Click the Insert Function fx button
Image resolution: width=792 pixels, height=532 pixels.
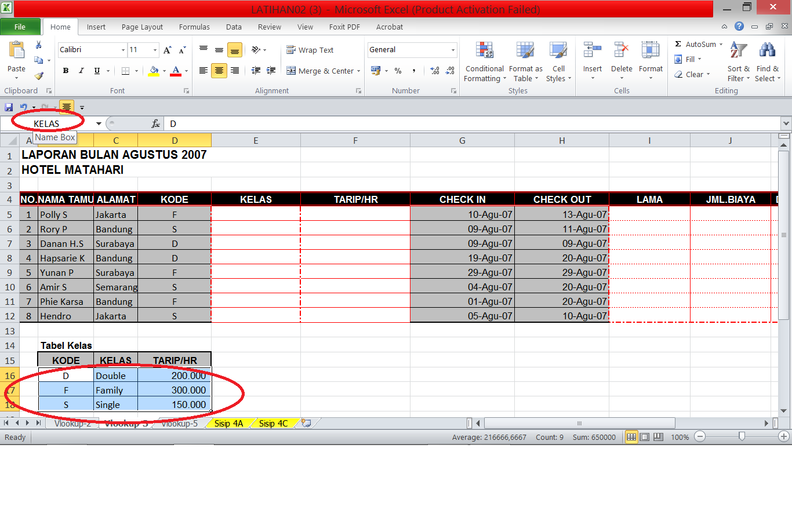click(155, 123)
